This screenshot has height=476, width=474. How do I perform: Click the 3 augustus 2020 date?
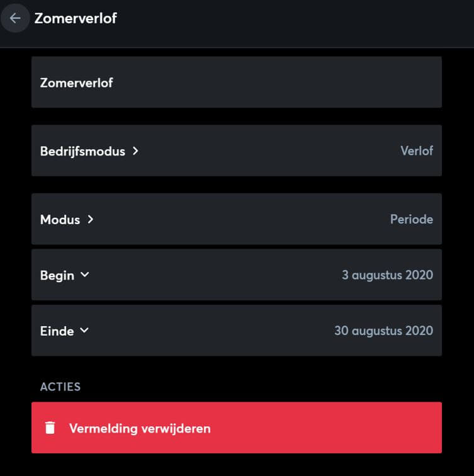coord(387,275)
